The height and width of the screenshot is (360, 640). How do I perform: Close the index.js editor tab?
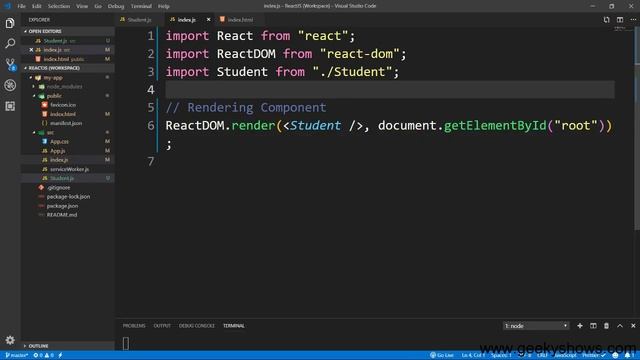209,20
